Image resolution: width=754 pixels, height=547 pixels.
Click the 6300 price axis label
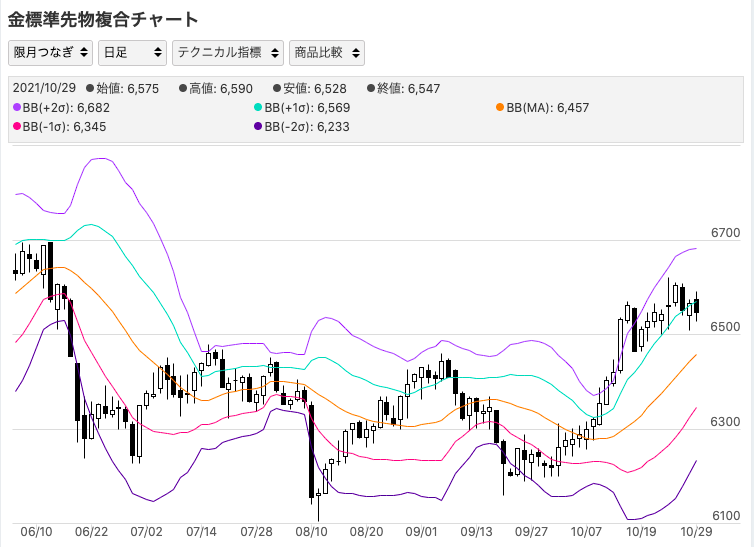[x=726, y=422]
